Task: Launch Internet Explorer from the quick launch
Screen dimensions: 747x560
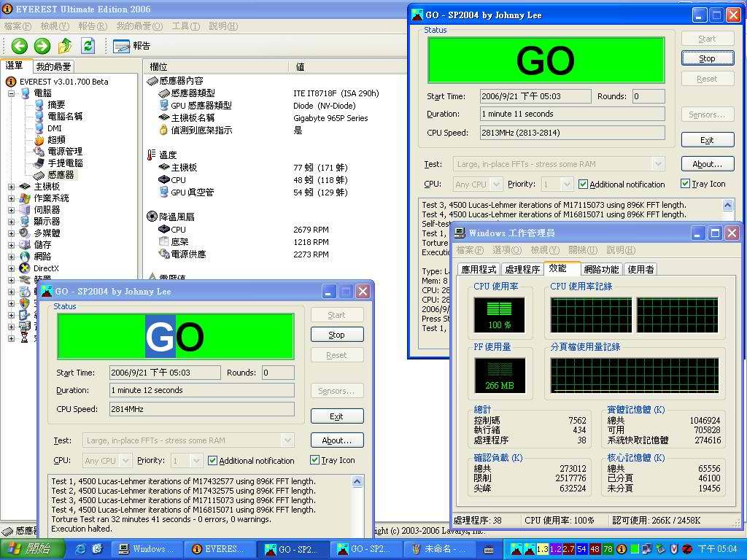Action: coord(81,549)
